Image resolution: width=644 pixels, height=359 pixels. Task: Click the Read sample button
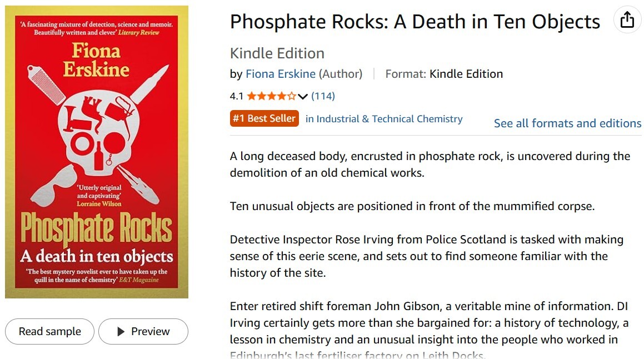click(49, 331)
